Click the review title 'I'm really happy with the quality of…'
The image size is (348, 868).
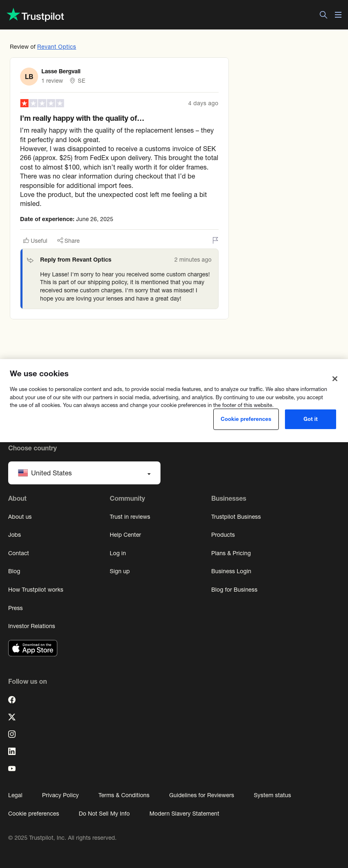82,118
